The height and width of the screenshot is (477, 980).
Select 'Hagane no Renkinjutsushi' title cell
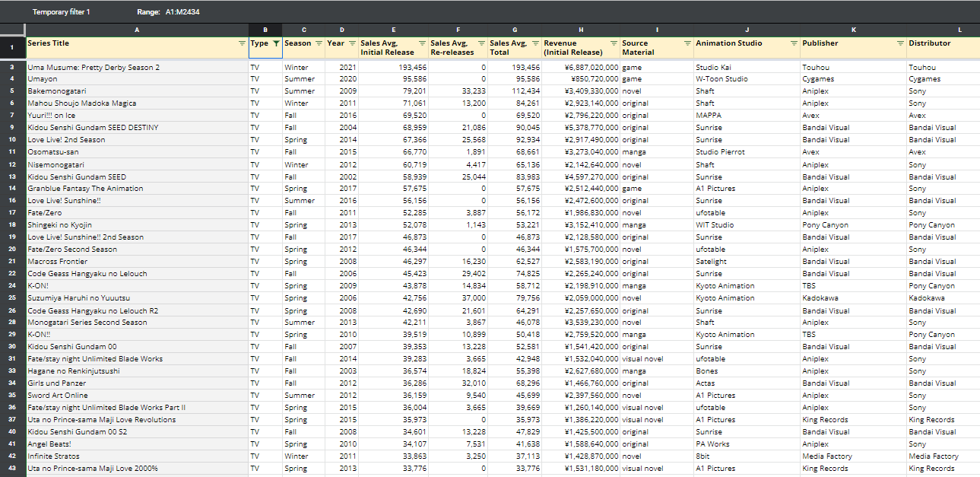137,371
